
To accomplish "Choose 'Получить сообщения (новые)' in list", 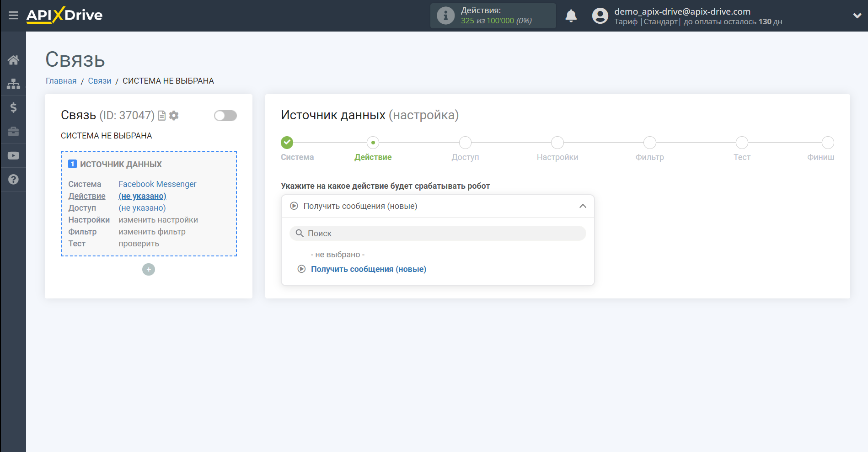I will coord(369,269).
